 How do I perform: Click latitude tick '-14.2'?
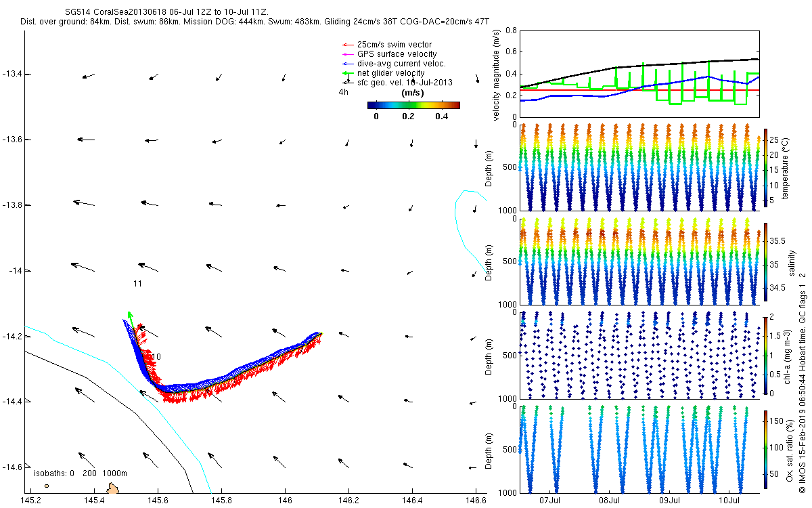coord(12,337)
